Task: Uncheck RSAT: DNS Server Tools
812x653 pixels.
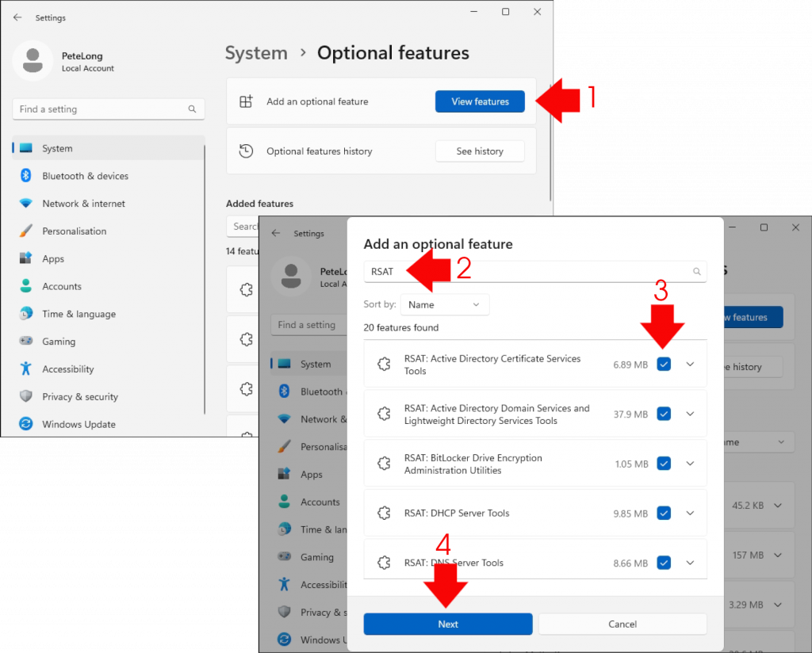Action: (664, 563)
